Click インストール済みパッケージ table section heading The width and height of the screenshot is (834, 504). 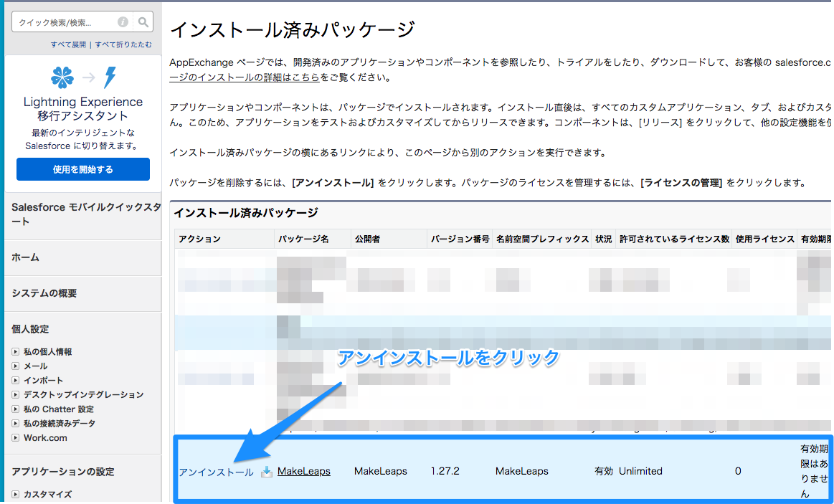click(246, 213)
